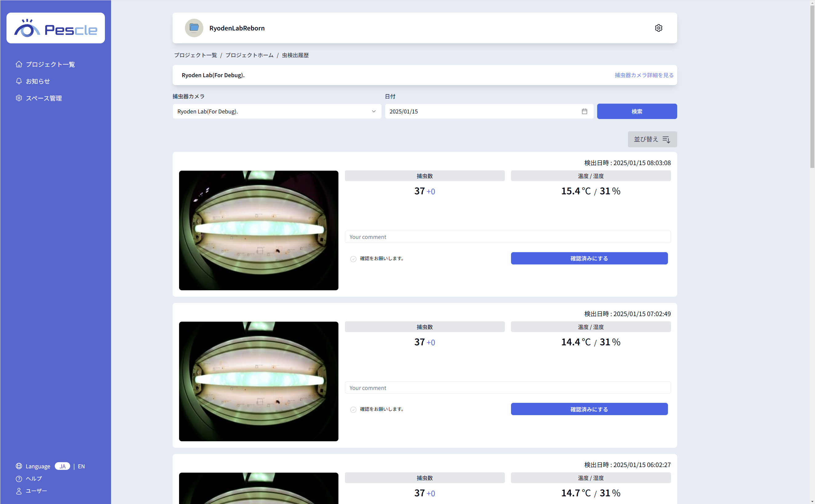Switch language to EN
The width and height of the screenshot is (815, 504).
tap(81, 466)
